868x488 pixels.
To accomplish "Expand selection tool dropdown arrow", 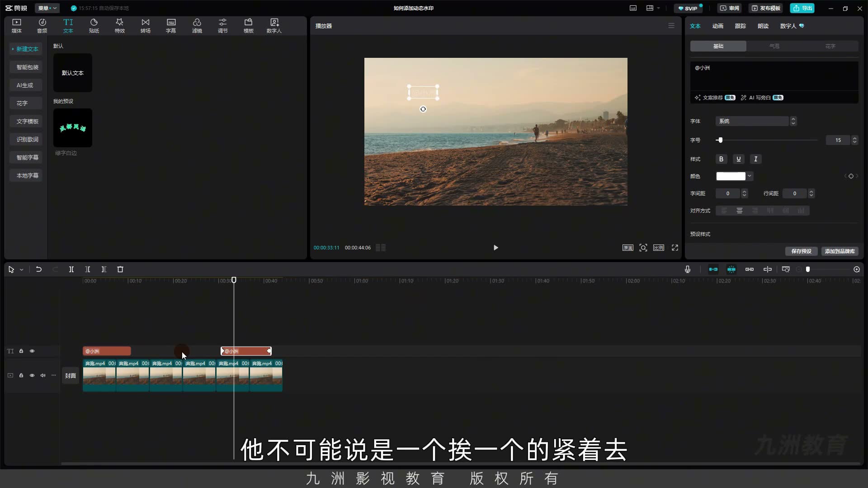I will (21, 270).
